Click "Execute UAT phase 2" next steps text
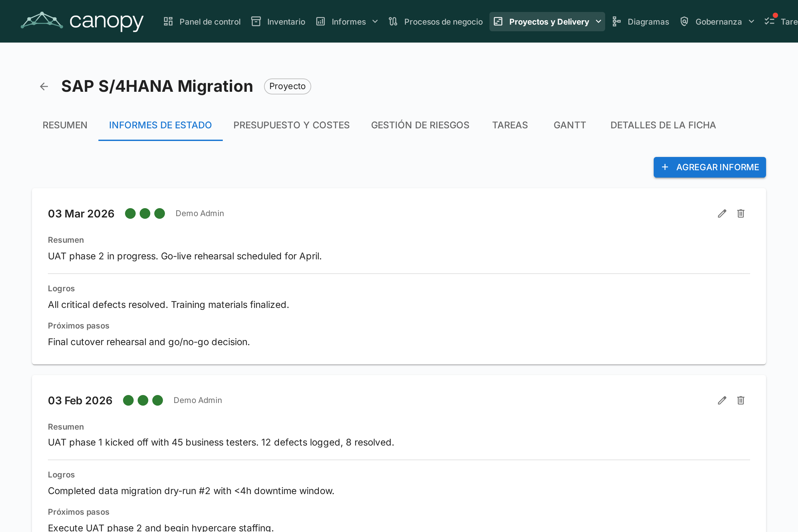 click(161, 528)
